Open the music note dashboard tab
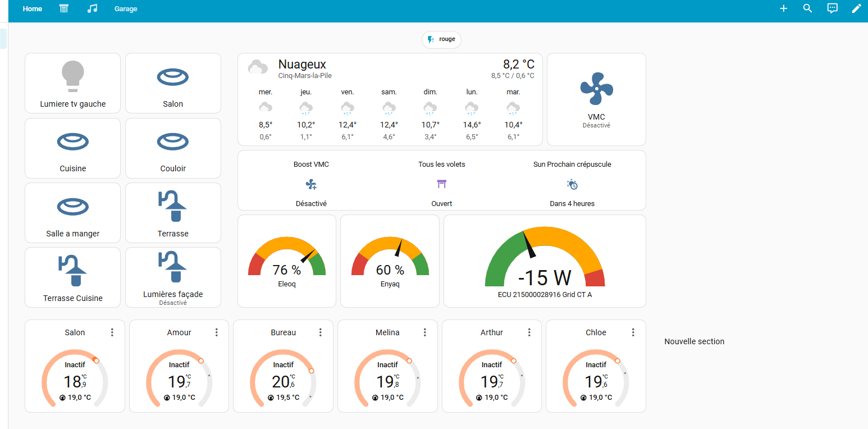868x429 pixels. [93, 8]
